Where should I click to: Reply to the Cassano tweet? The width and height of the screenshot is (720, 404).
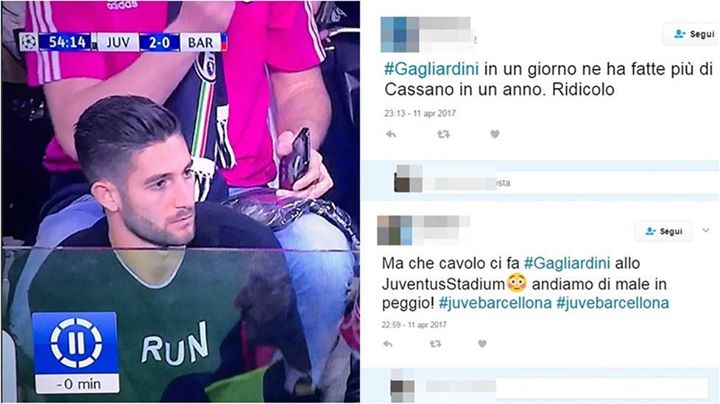pyautogui.click(x=391, y=134)
